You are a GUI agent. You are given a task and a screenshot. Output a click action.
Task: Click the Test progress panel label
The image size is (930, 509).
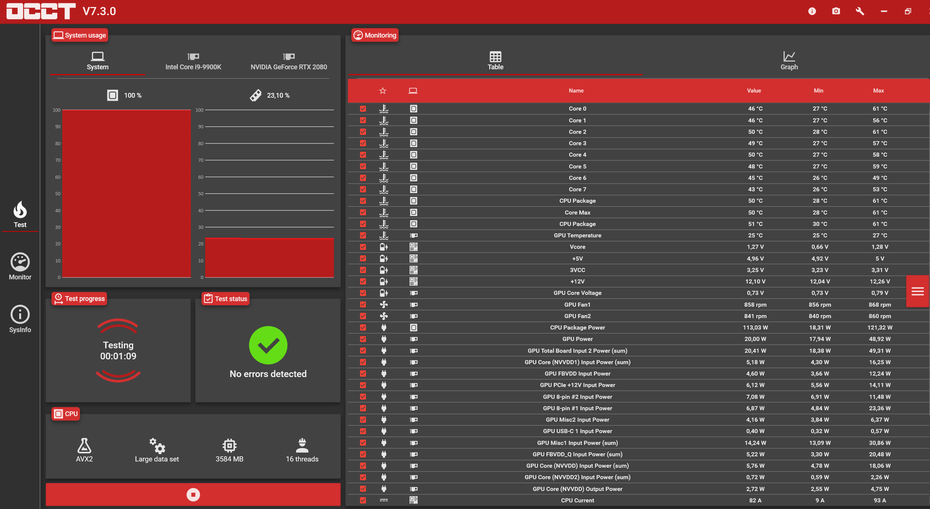(79, 298)
